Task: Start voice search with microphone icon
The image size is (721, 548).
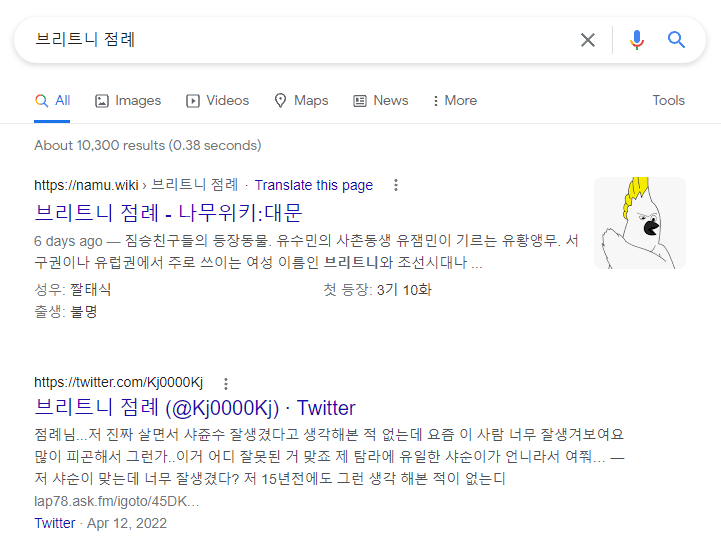Action: tap(637, 40)
